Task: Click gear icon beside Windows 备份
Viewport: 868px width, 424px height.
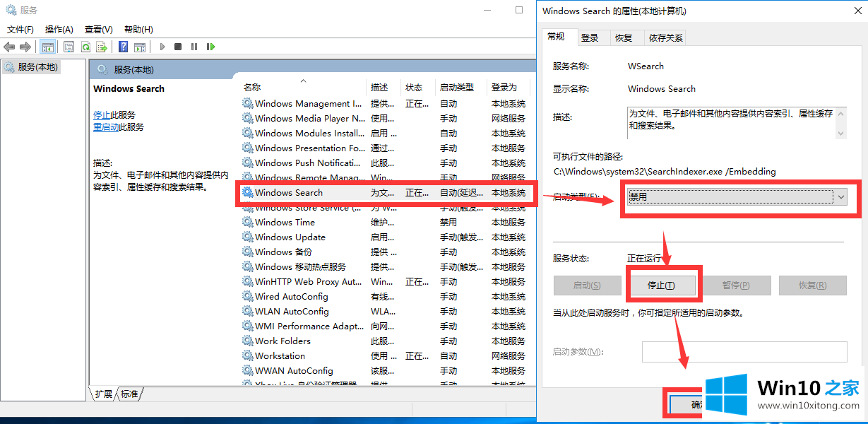Action: (x=247, y=252)
